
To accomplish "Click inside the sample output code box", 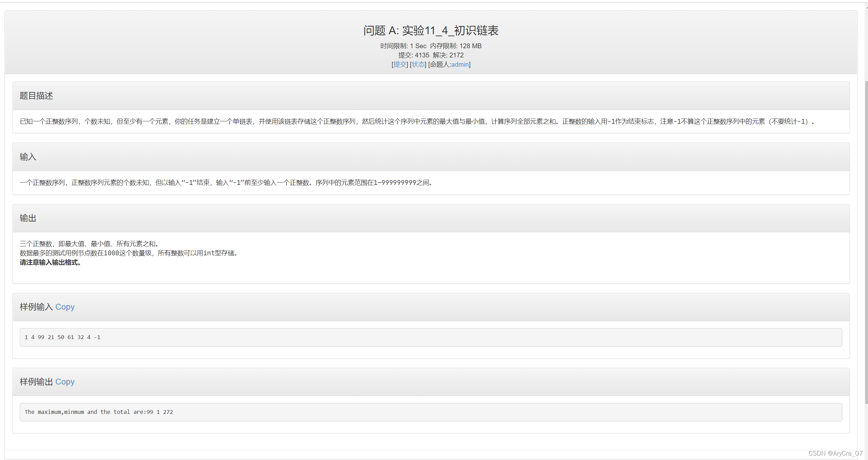I will click(x=431, y=412).
